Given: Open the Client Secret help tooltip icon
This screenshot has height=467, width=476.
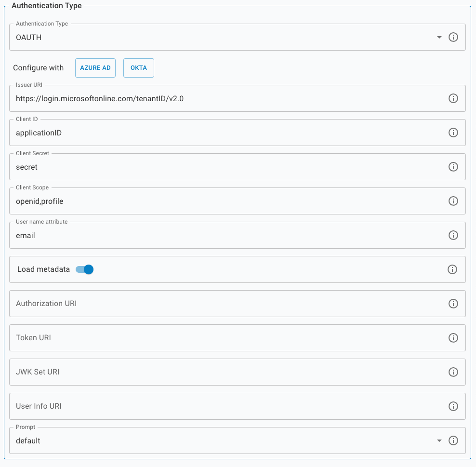Looking at the screenshot, I should pyautogui.click(x=453, y=167).
